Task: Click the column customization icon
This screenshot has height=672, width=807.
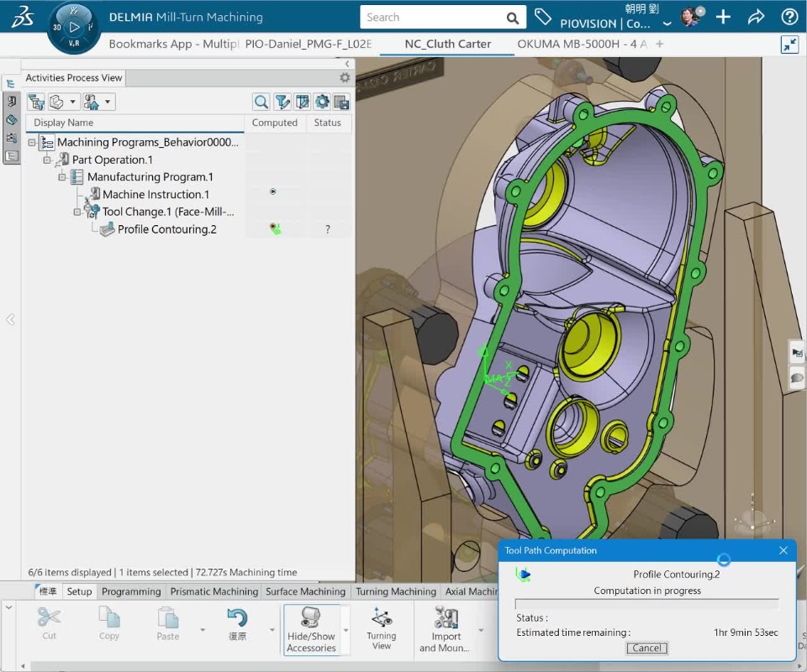Action: (302, 102)
